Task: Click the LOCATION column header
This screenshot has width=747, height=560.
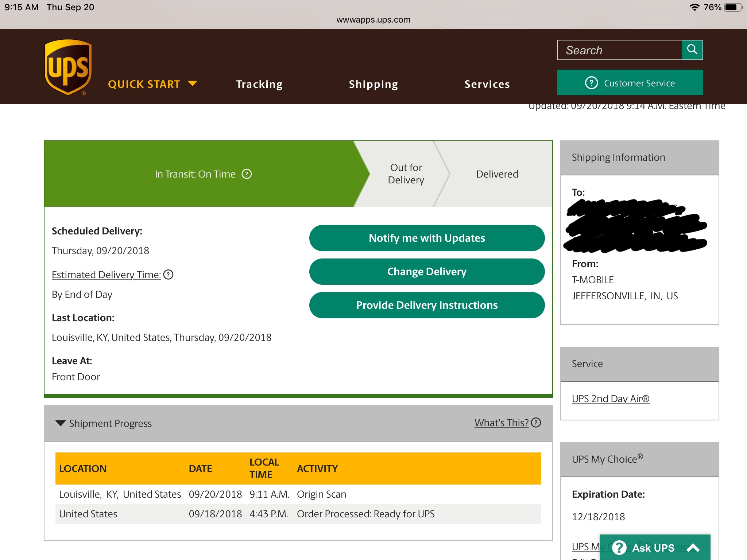Action: pyautogui.click(x=83, y=468)
